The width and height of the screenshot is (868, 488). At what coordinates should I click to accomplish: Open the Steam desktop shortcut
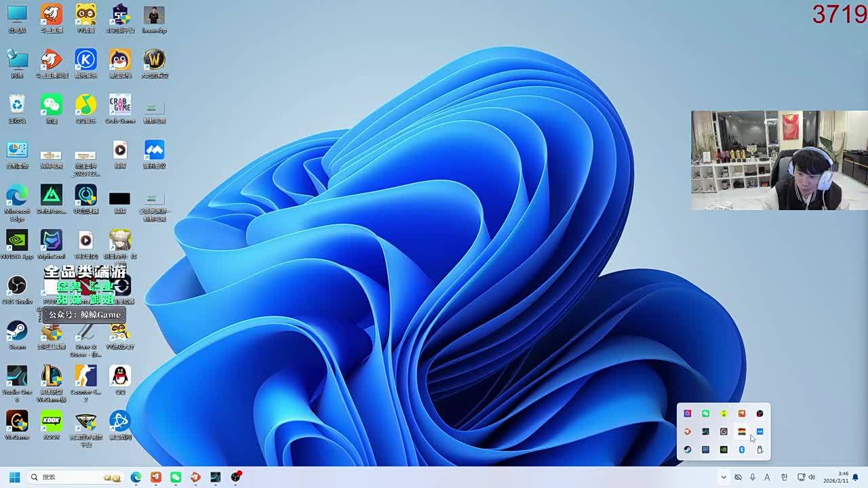click(17, 331)
